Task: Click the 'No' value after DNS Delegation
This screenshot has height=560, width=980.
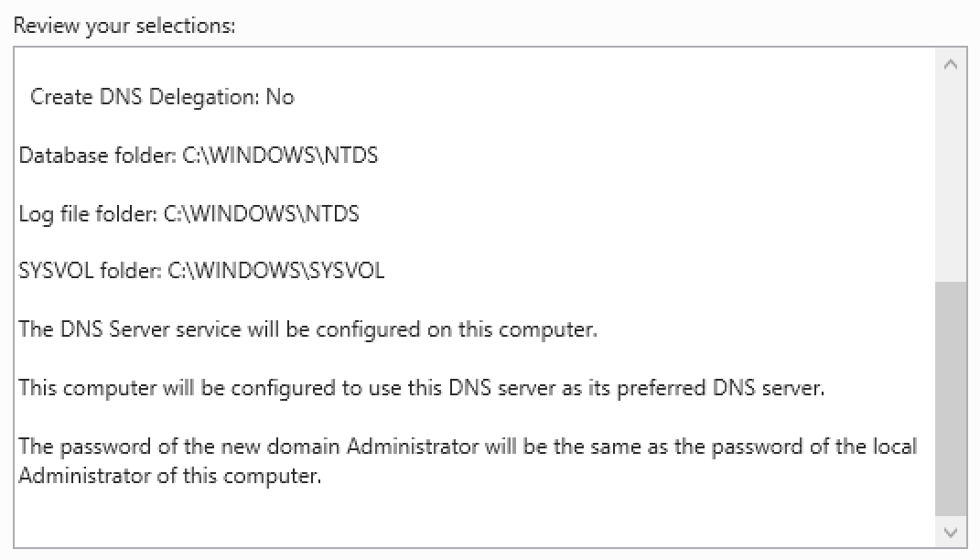Action: [280, 97]
